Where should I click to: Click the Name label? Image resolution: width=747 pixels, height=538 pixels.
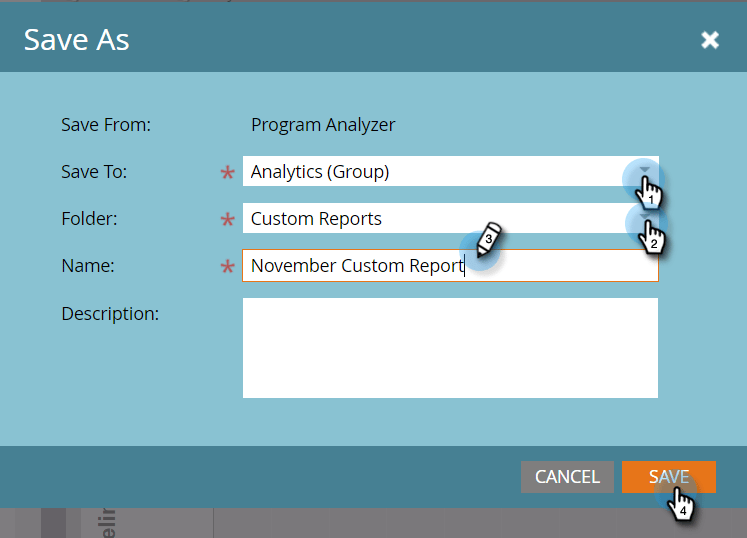[x=88, y=266]
